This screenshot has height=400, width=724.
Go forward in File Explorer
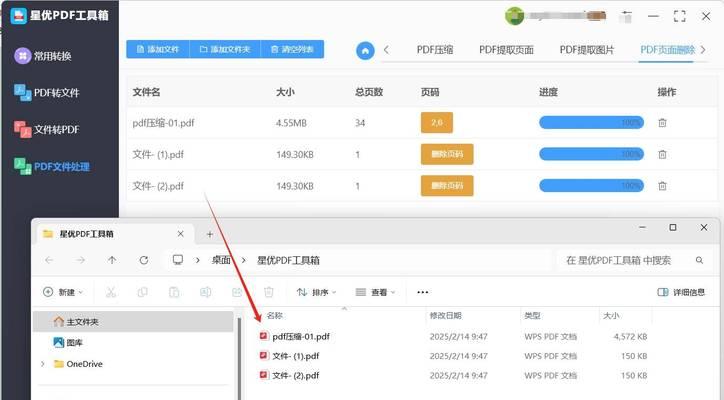point(80,260)
